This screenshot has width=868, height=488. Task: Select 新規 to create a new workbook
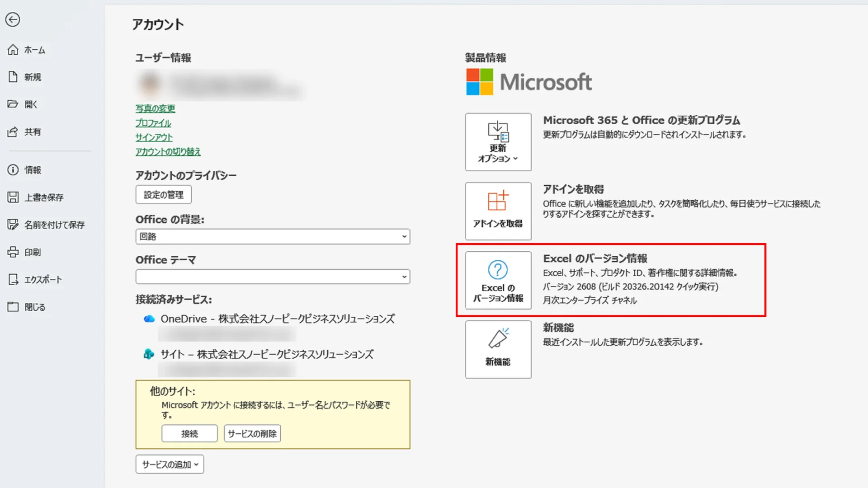(24, 77)
